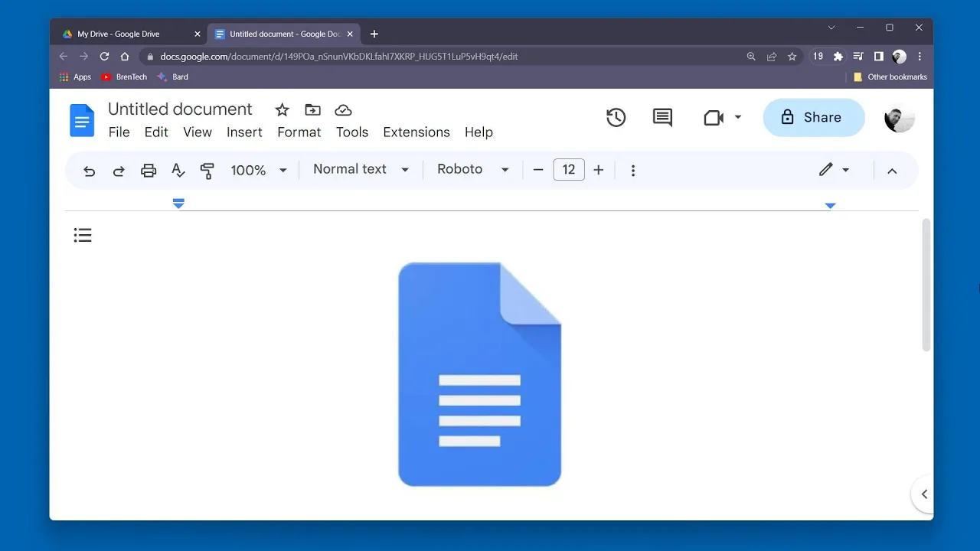Show the side panel arrow
Screen dimensions: 980x551
tap(923, 494)
